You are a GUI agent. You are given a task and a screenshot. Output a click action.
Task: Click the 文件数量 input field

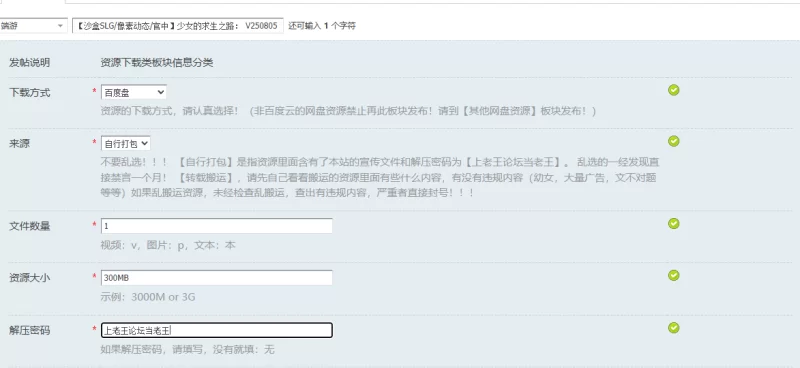click(x=217, y=226)
